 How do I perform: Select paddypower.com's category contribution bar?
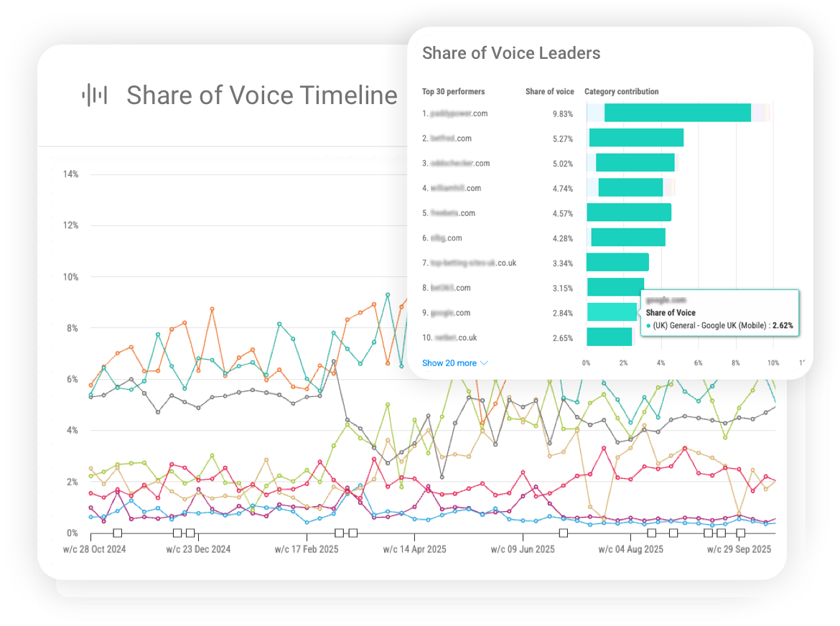click(x=678, y=113)
